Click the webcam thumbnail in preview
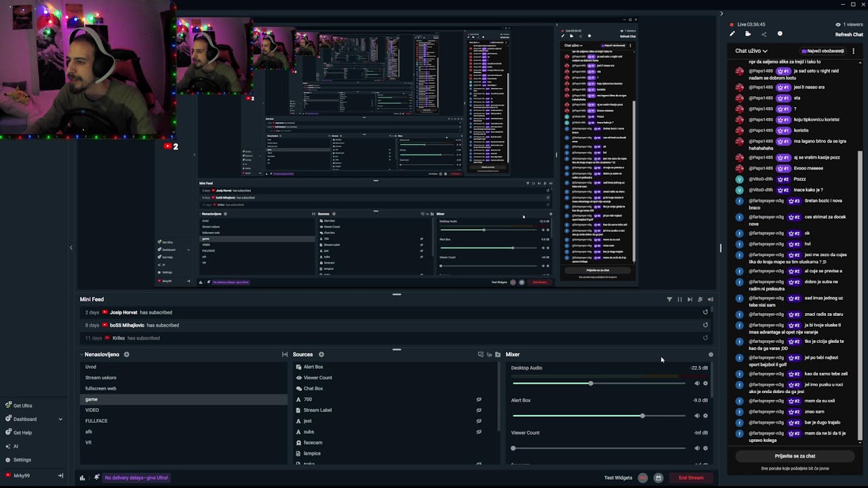This screenshot has width=868, height=488. [87, 70]
